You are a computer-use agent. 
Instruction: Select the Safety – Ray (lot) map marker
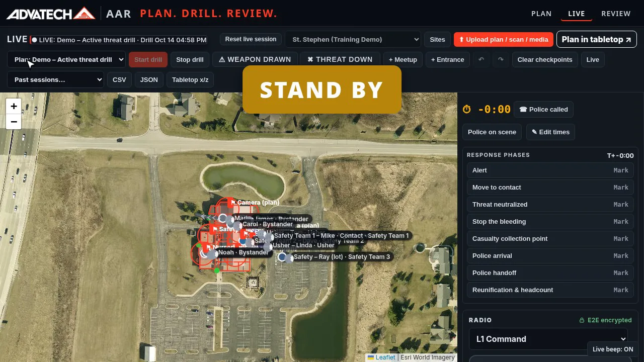coord(282,257)
